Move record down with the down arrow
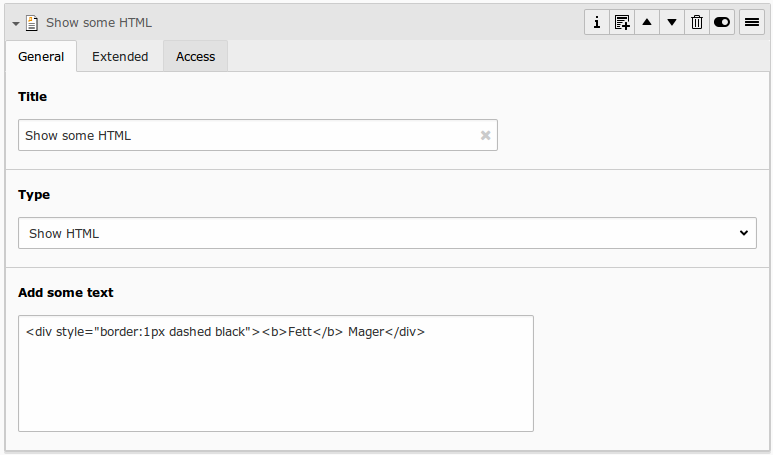The width and height of the screenshot is (773, 455). tap(672, 22)
